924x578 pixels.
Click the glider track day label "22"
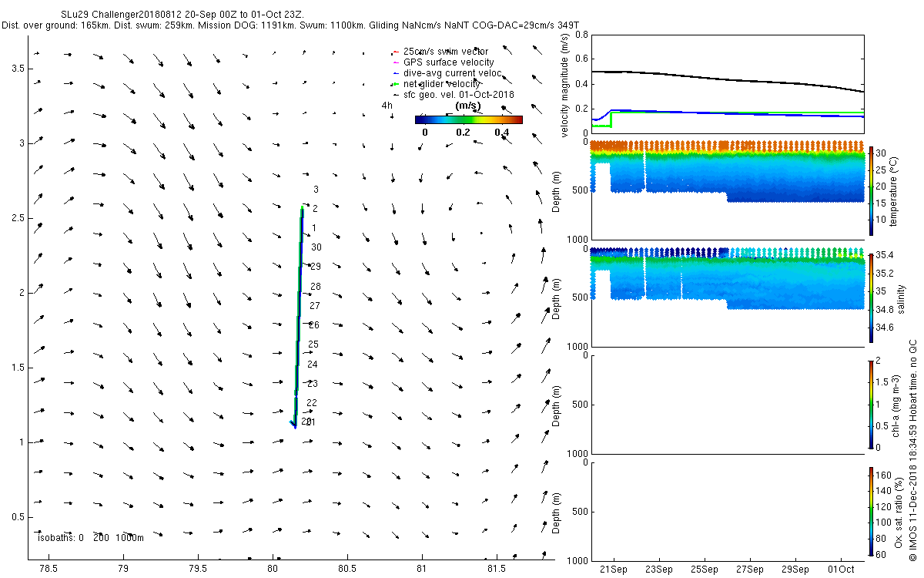pos(312,403)
